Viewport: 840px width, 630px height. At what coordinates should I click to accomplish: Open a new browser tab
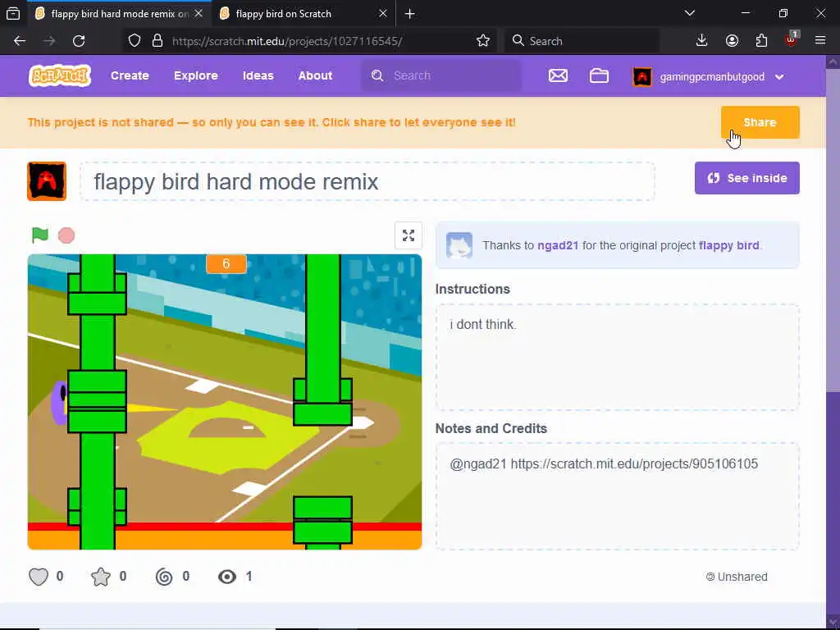pos(410,13)
